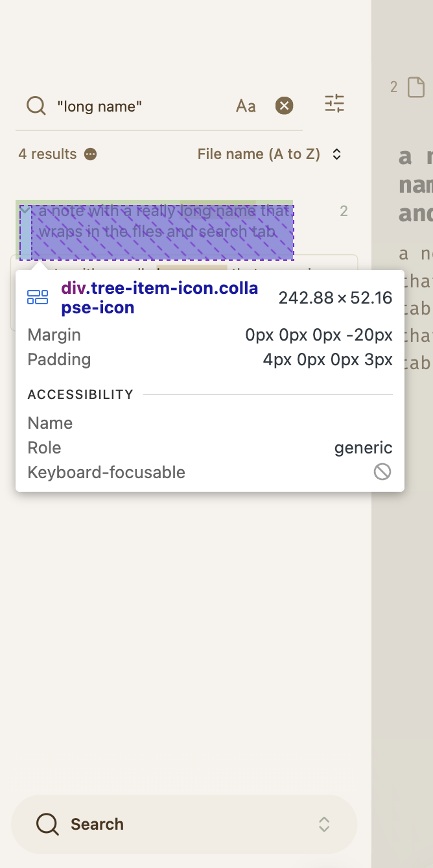The height and width of the screenshot is (868, 433).
Task: Click the 4 results count text
Action: point(47,154)
